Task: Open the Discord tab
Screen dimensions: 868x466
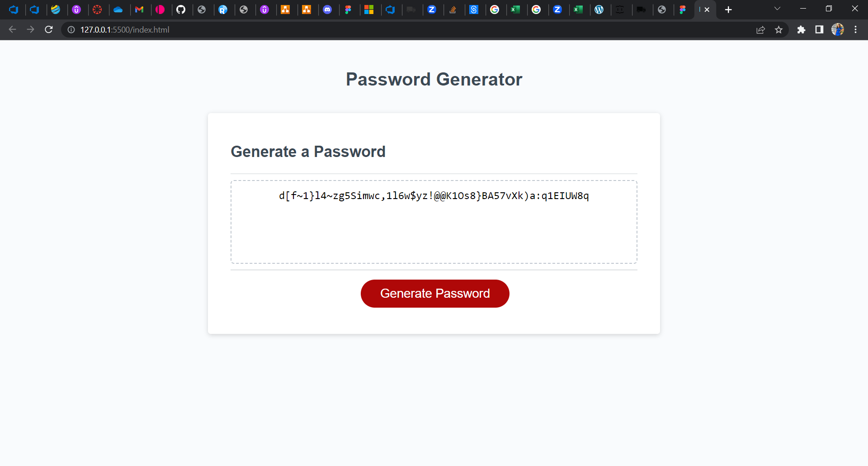Action: point(328,9)
